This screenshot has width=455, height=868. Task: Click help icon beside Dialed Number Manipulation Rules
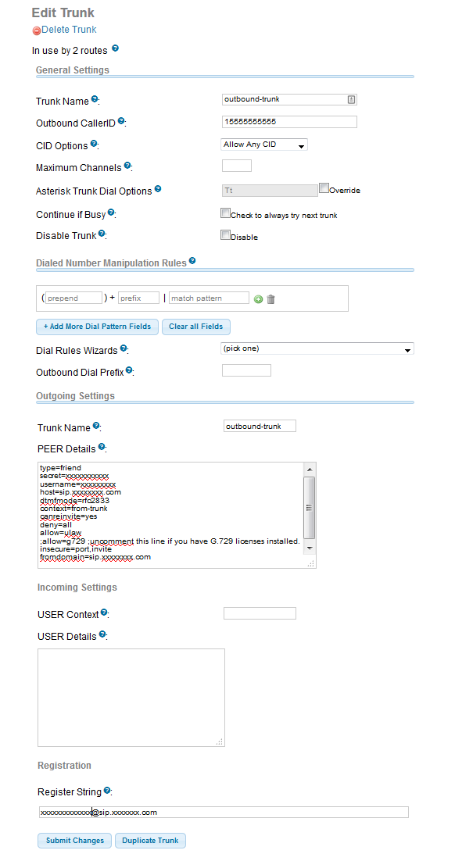click(192, 260)
